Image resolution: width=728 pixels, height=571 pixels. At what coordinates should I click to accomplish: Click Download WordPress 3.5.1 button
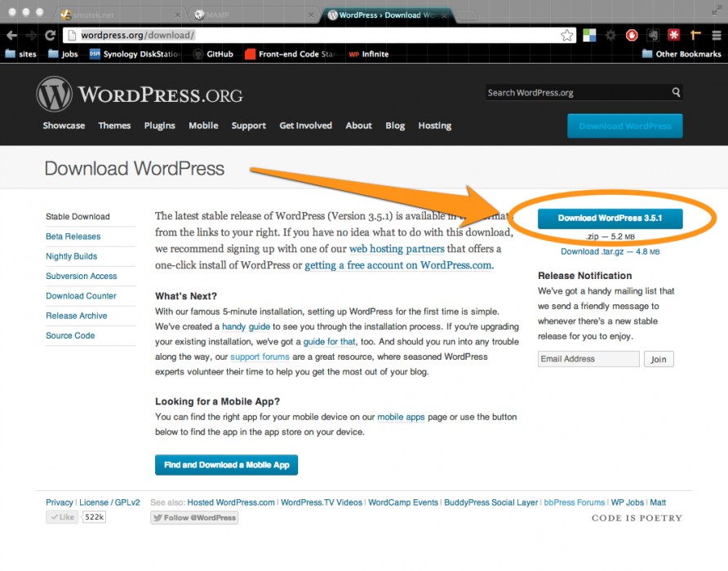[x=610, y=218]
